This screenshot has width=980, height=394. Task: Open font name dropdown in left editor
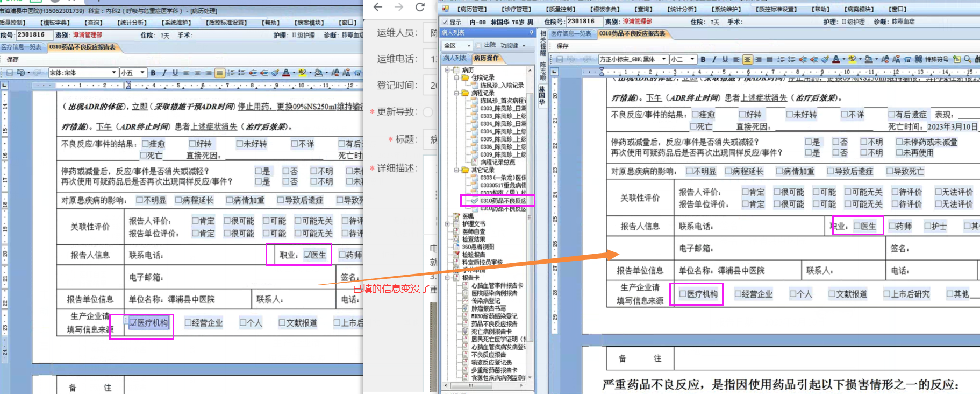point(114,73)
